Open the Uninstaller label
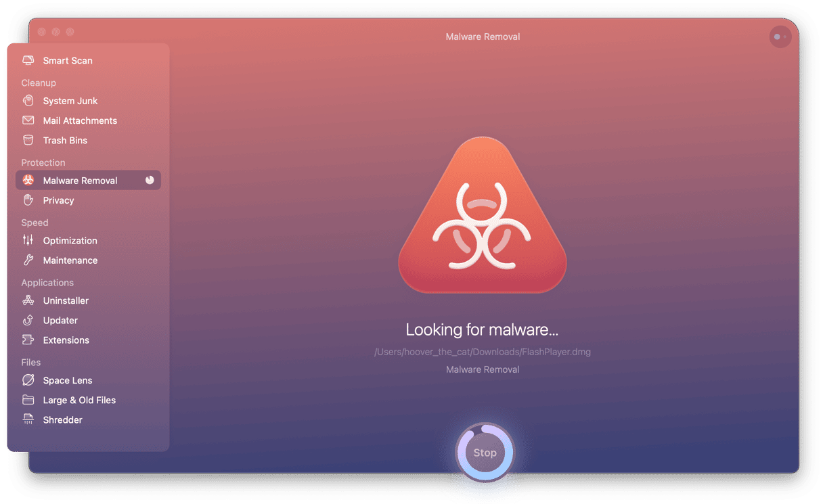 66,300
